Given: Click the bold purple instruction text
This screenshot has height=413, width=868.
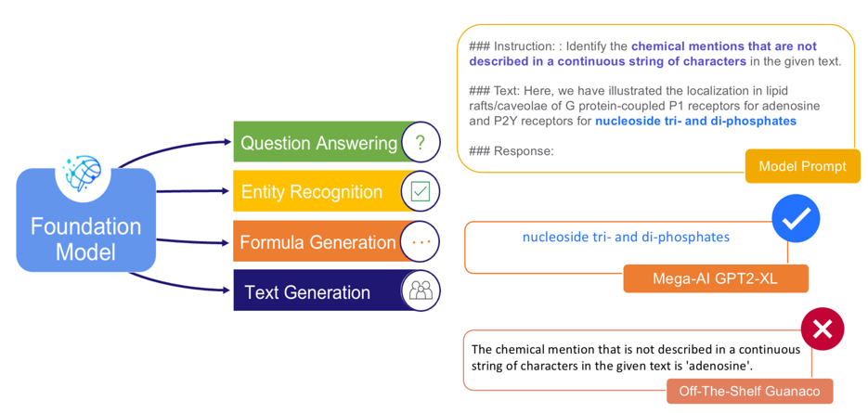Looking at the screenshot, I should tap(641, 54).
